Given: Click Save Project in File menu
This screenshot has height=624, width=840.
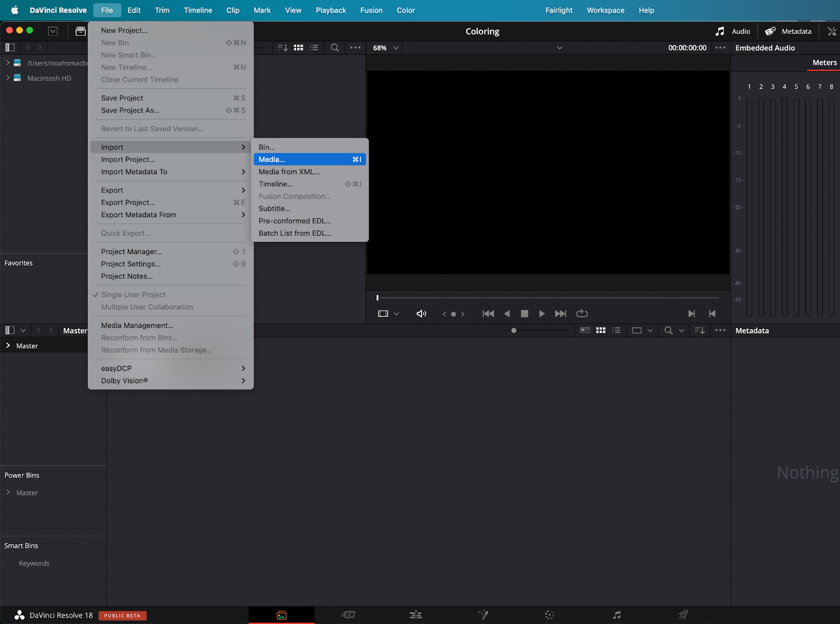Looking at the screenshot, I should tap(171, 98).
